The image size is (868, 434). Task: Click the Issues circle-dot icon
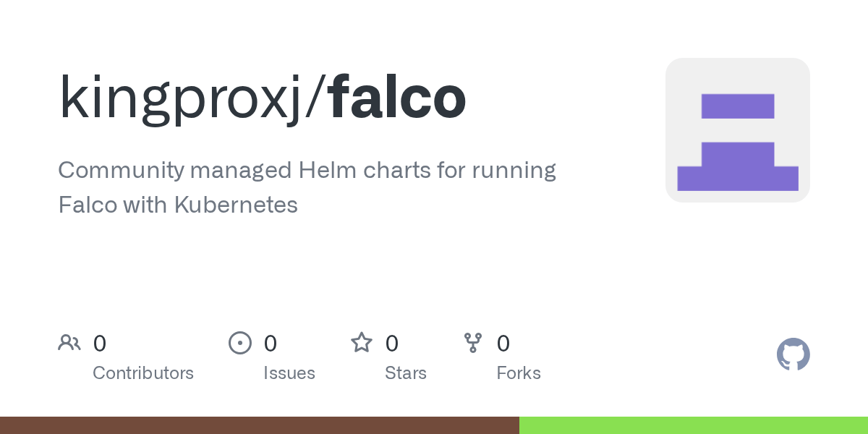(x=240, y=342)
